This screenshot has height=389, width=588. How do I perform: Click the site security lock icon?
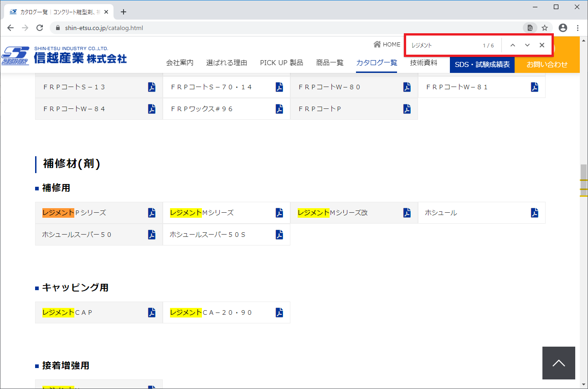pyautogui.click(x=57, y=28)
